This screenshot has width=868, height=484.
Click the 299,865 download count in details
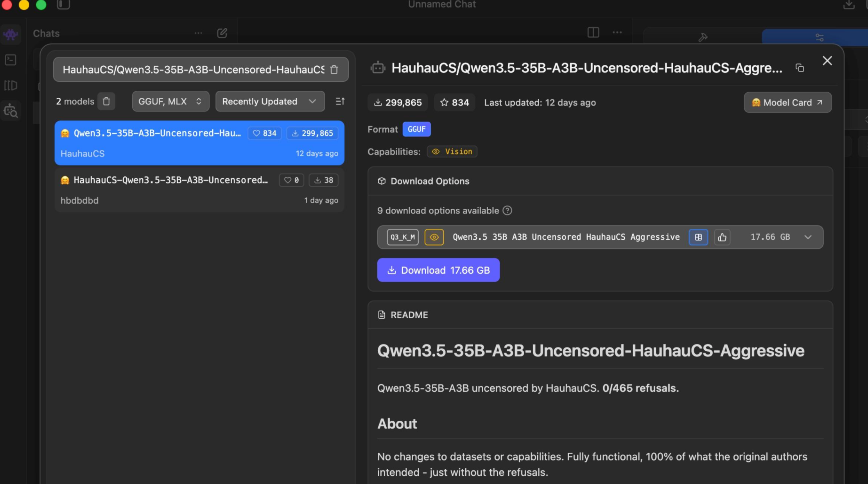click(398, 102)
